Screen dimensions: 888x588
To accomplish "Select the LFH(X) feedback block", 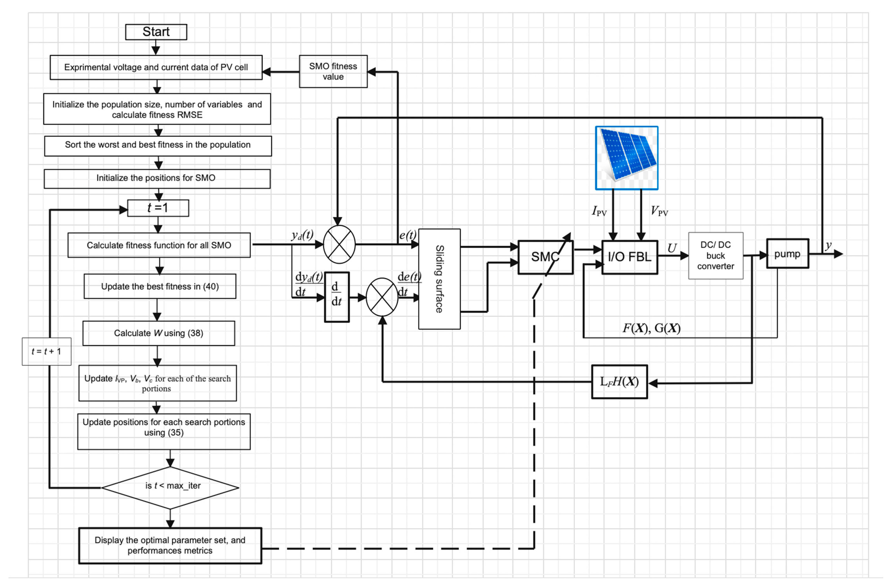I will click(619, 382).
